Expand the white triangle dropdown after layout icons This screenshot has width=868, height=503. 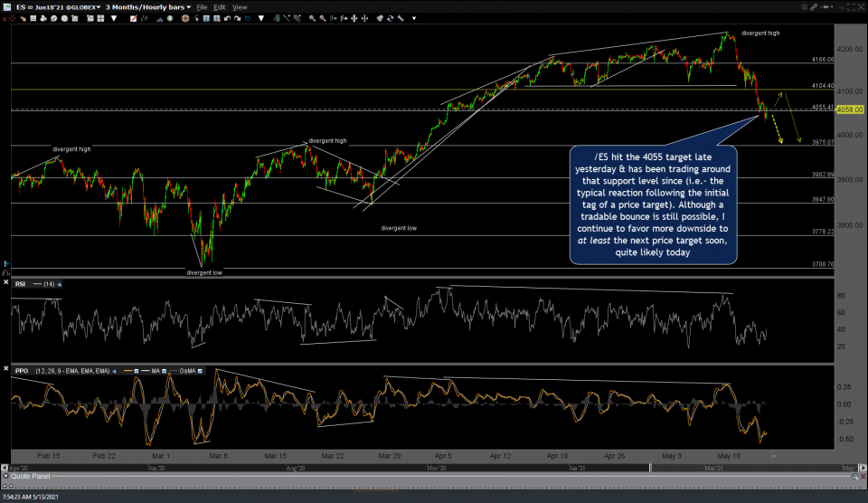(114, 19)
